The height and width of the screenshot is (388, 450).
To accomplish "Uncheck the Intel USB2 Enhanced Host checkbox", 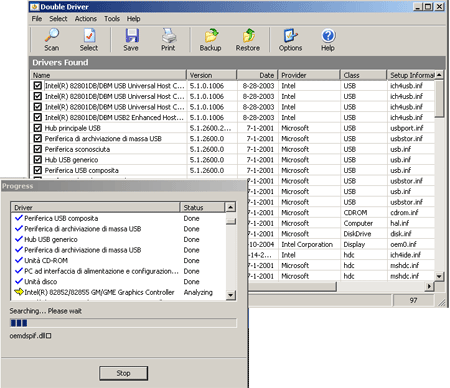I will tap(38, 117).
